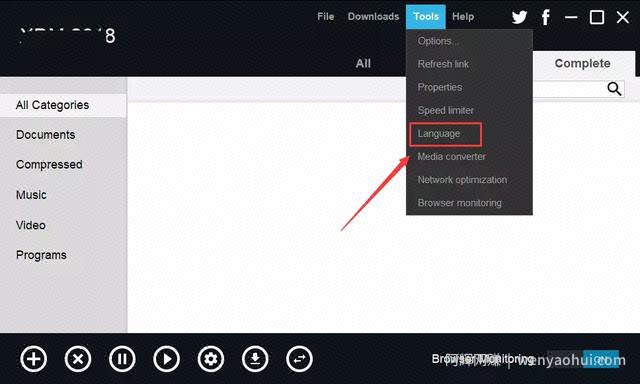Viewport: 640px width, 384px height.
Task: Switch to the All tab
Action: pyautogui.click(x=363, y=64)
